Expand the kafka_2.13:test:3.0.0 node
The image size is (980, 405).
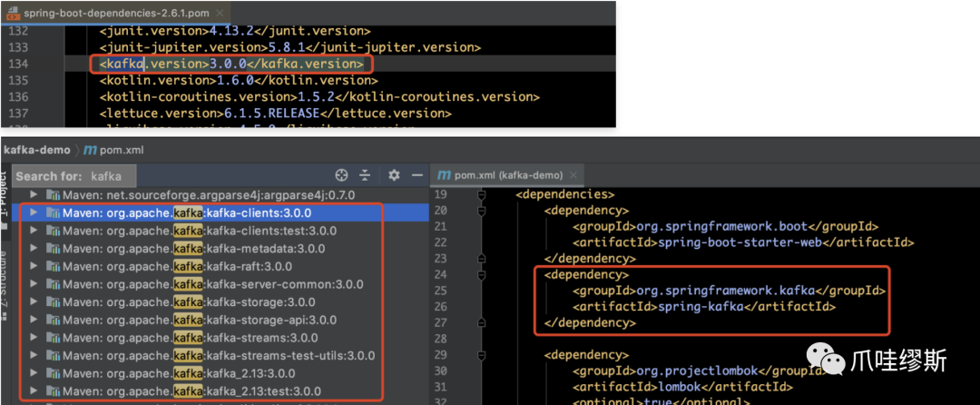tap(34, 391)
